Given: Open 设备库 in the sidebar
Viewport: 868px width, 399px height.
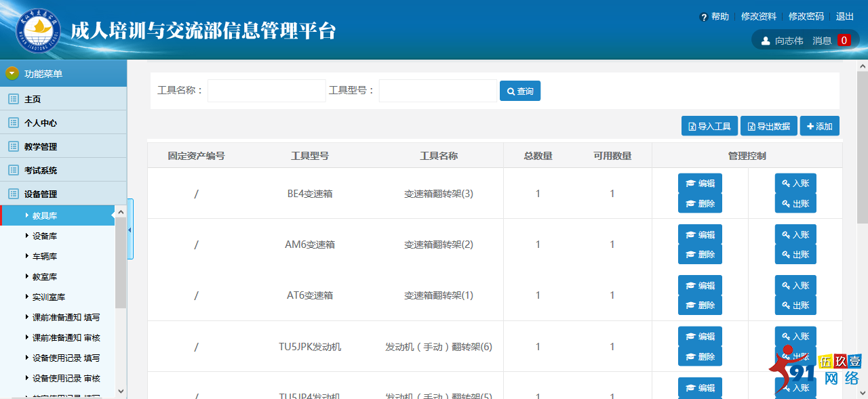Looking at the screenshot, I should [x=45, y=236].
